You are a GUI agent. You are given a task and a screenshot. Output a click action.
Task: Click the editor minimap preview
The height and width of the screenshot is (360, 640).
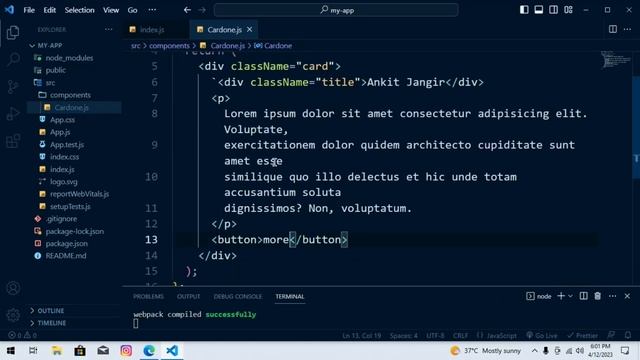(x=616, y=60)
